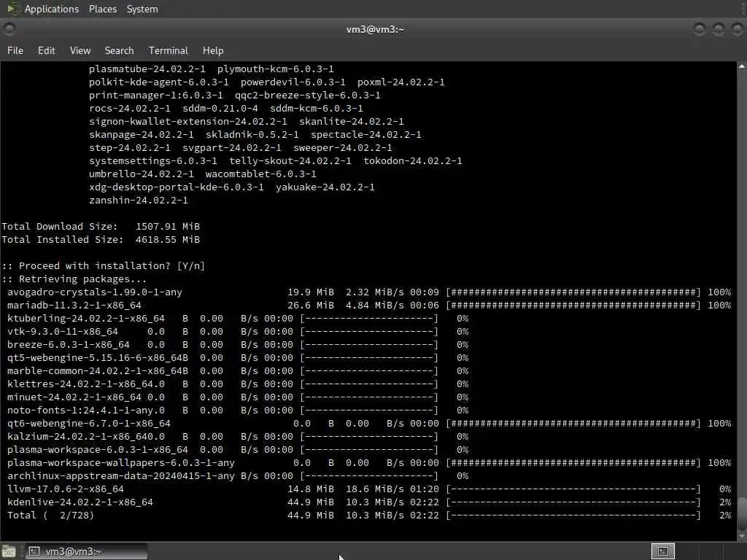This screenshot has height=560, width=747.
Task: Click the 'Proceed with installation? [Y/n]' prompt
Action: 104,265
